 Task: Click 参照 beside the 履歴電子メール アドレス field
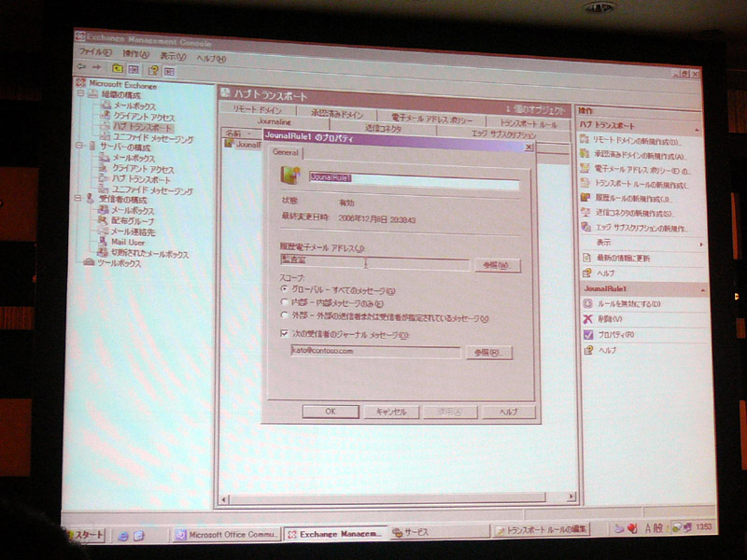pos(498,265)
